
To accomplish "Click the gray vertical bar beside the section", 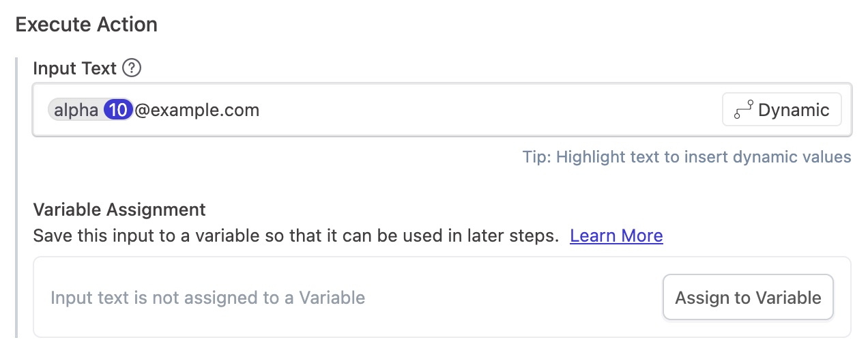I will point(17,198).
